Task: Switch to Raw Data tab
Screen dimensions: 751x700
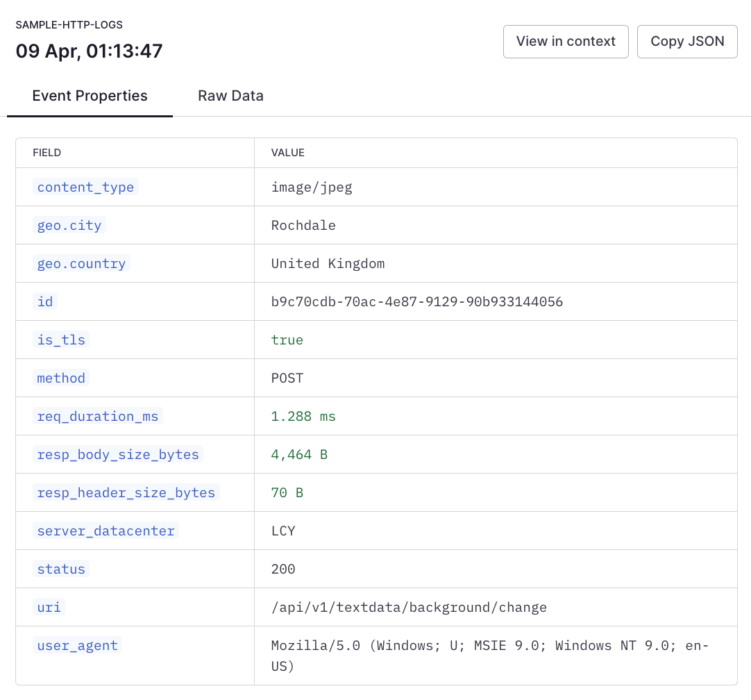Action: [230, 96]
